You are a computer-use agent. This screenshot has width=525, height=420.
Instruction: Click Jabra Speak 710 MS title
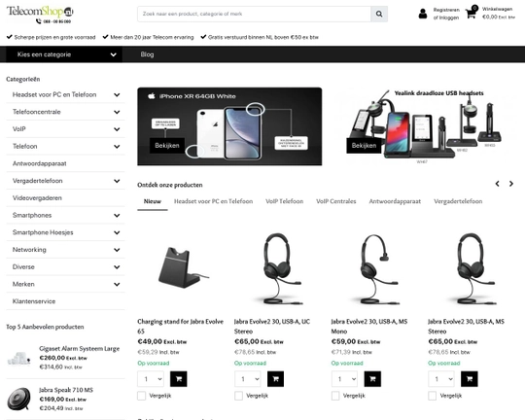(x=66, y=390)
